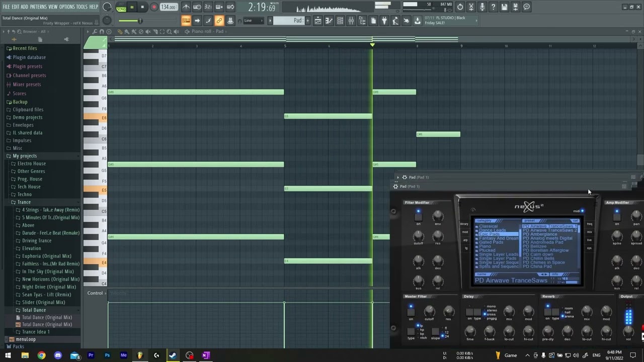This screenshot has width=644, height=362.
Task: Select Trance Idea 1 project
Action: 35,332
